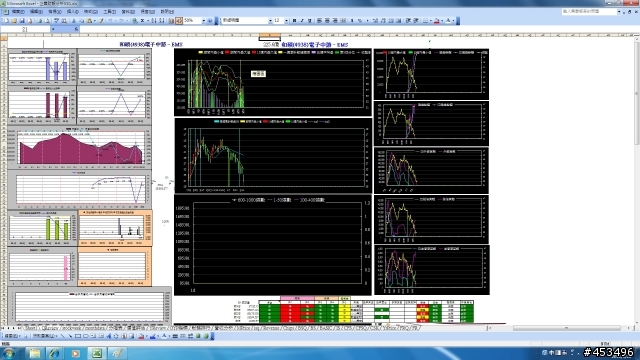Sort descending with Z-A icon

[x=162, y=20]
